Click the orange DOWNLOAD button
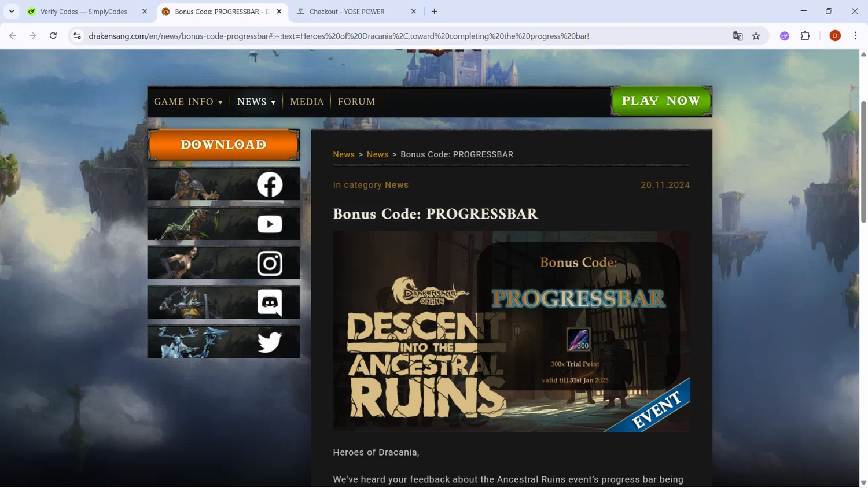The height and width of the screenshot is (488, 868). click(223, 145)
